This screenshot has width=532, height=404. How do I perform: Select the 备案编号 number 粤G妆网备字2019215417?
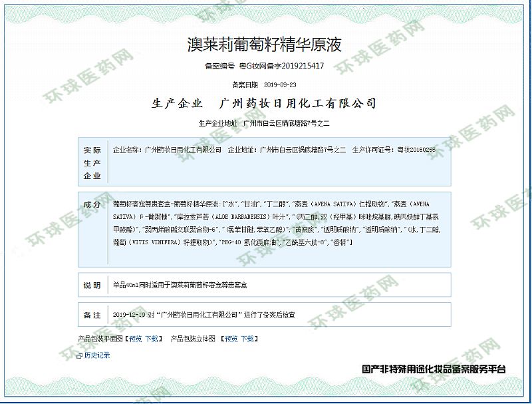tap(286, 66)
